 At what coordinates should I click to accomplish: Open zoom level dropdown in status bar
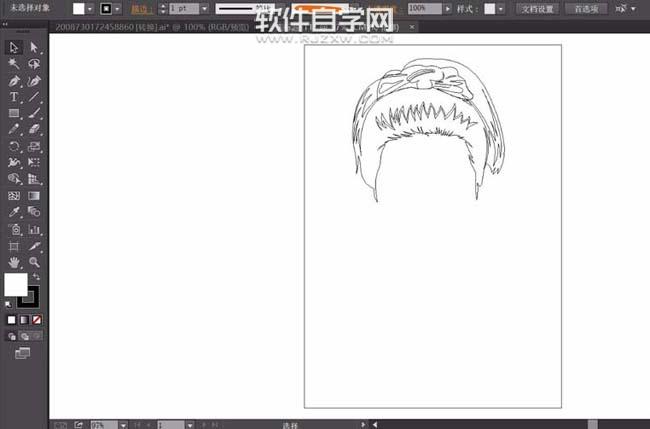124,425
